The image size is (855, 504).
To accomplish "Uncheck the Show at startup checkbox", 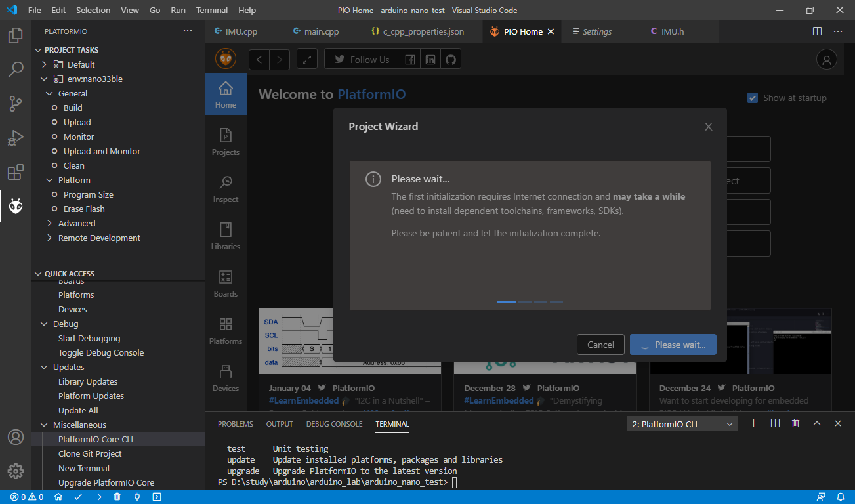I will pos(752,97).
